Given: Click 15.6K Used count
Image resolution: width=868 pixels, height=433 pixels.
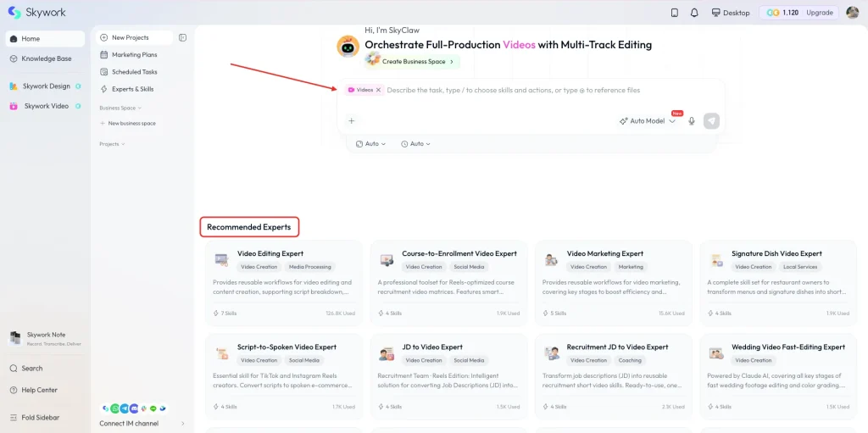Looking at the screenshot, I should [x=671, y=314].
